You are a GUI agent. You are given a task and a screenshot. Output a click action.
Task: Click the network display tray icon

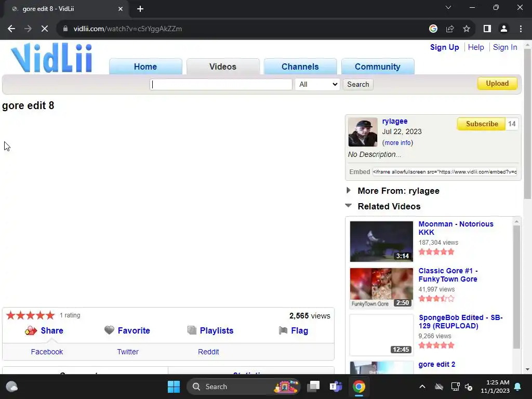[x=455, y=387]
